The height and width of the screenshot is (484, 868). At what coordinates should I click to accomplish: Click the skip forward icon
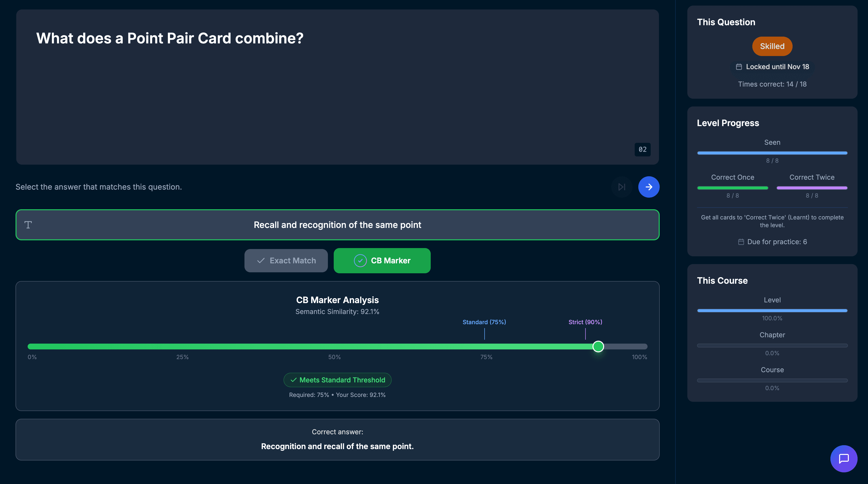tap(622, 187)
